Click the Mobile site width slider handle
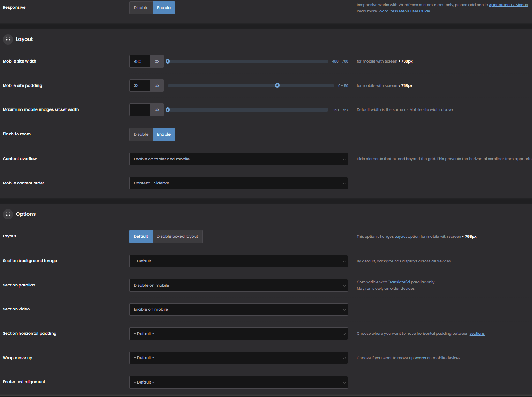The width and height of the screenshot is (532, 397). (x=168, y=61)
